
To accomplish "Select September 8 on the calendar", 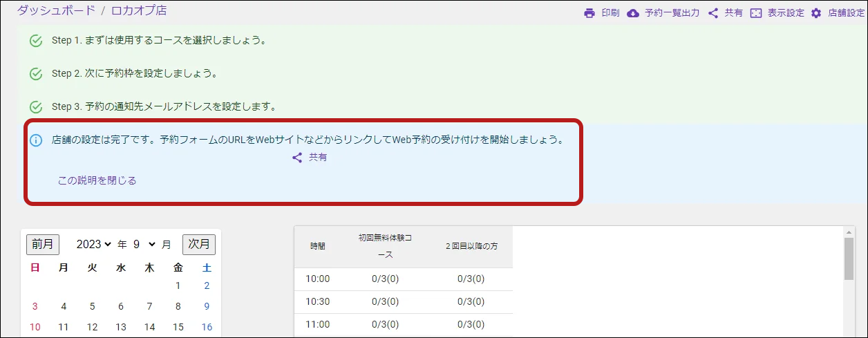I will point(178,306).
